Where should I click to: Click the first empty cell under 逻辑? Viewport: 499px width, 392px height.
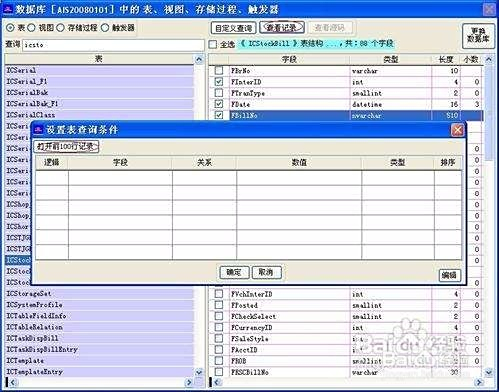coord(52,178)
